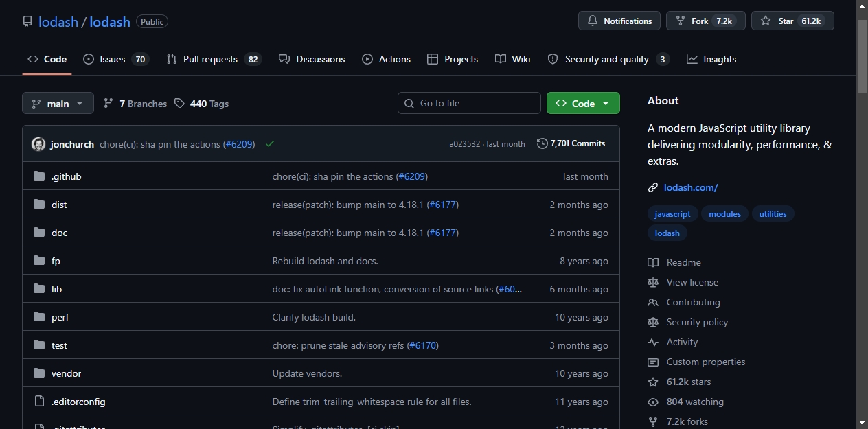868x429 pixels.
Task: Open the lib folder
Action: coord(56,289)
